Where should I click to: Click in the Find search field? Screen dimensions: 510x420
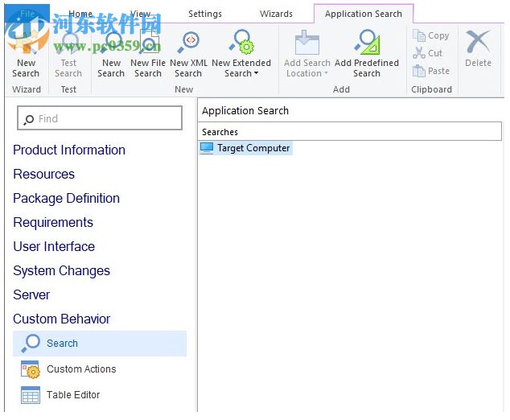click(100, 118)
